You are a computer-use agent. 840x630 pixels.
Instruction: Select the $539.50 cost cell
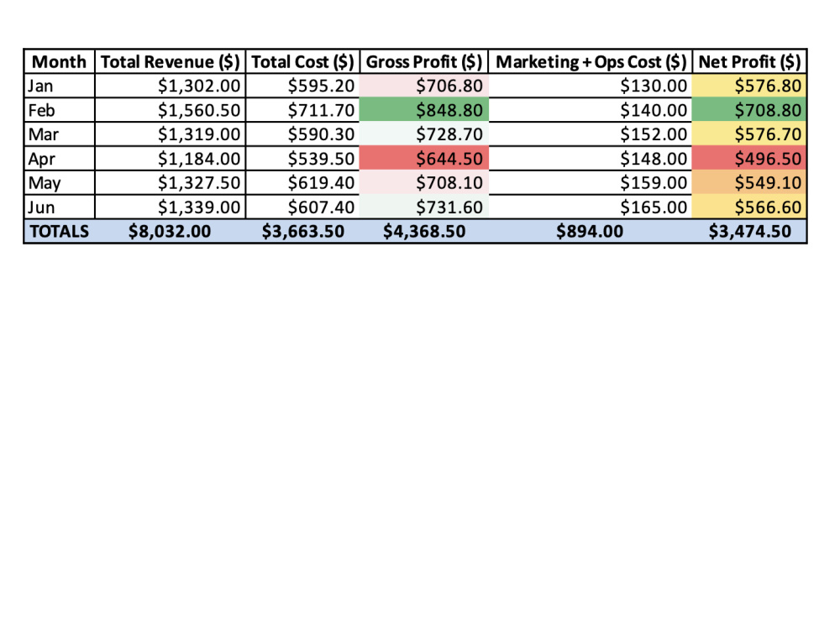(x=302, y=159)
